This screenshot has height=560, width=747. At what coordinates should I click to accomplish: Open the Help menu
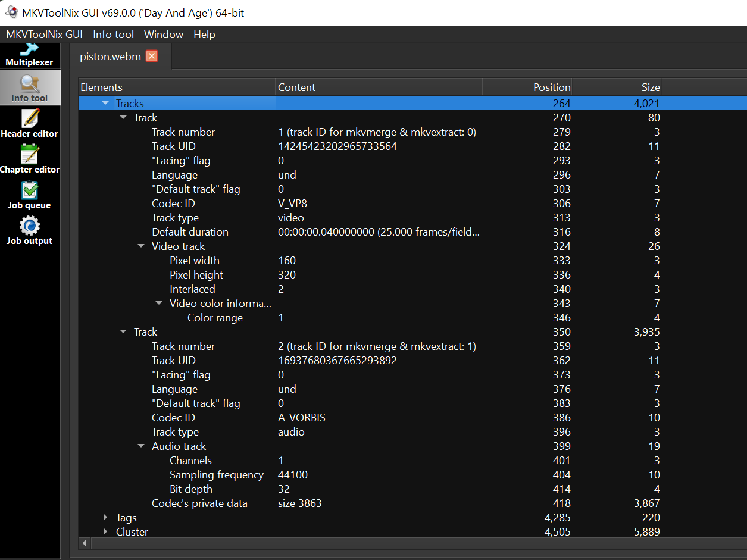[204, 35]
